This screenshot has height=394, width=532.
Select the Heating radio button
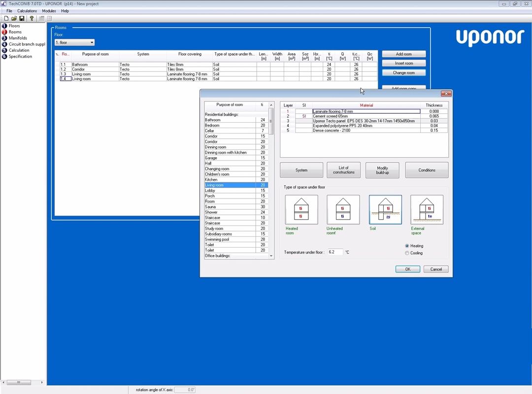[407, 246]
